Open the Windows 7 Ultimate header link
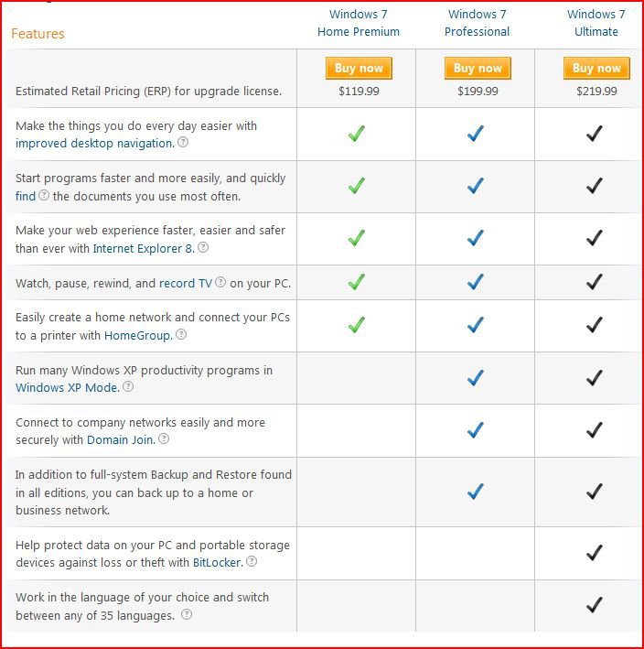 click(x=596, y=23)
